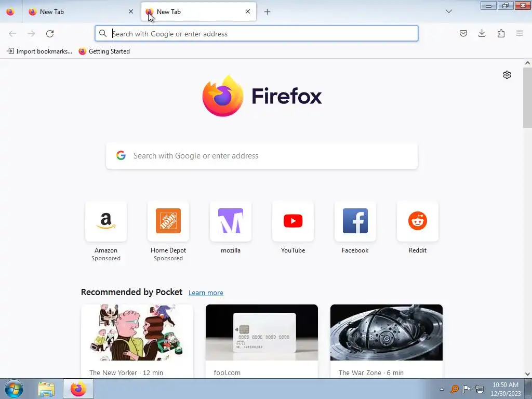Reload the current page
Viewport: 532px width, 399px height.
[50, 34]
